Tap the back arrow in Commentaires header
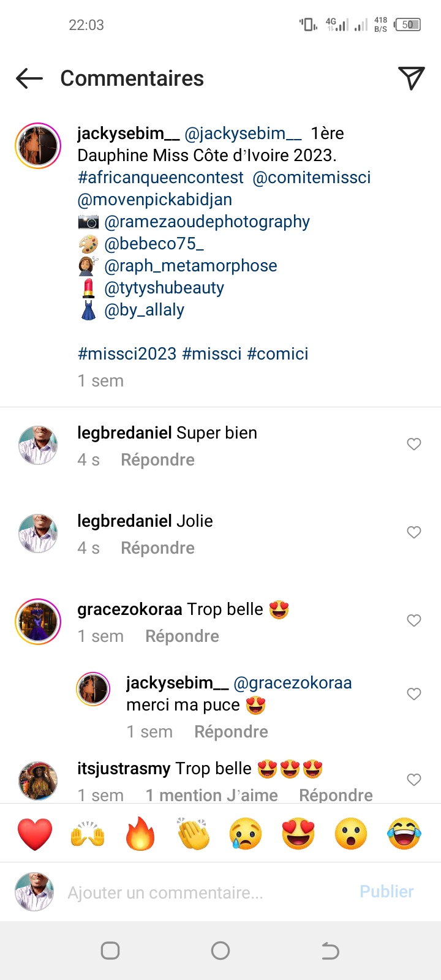Screen dimensions: 441x980 click(29, 78)
